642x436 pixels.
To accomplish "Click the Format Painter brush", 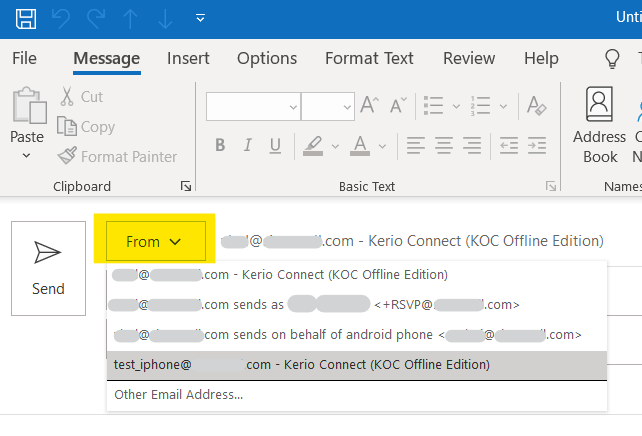I will click(x=117, y=156).
